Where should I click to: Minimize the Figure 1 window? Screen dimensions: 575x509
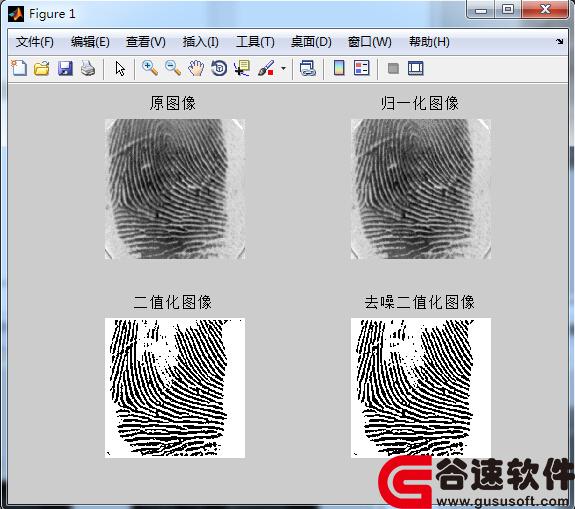(481, 10)
